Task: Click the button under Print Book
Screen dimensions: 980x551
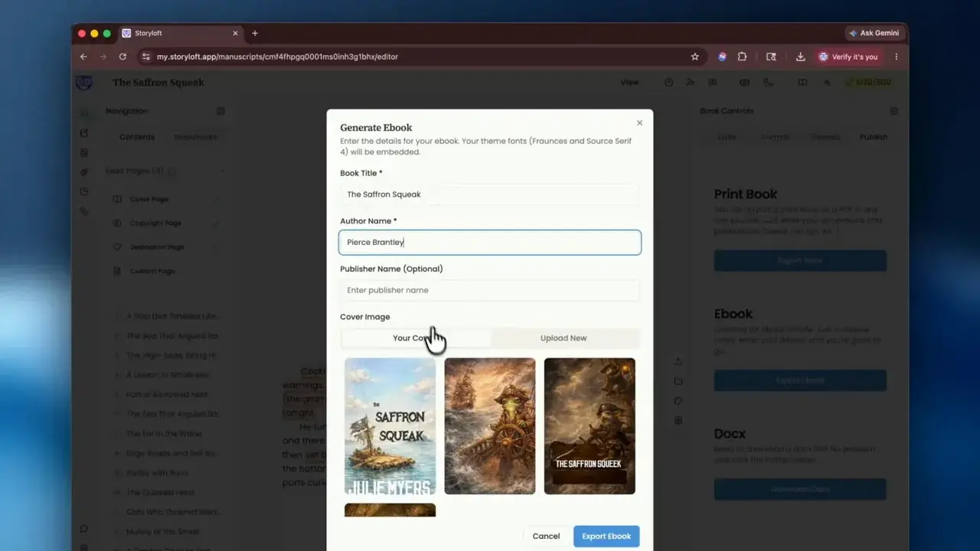Action: pyautogui.click(x=800, y=260)
